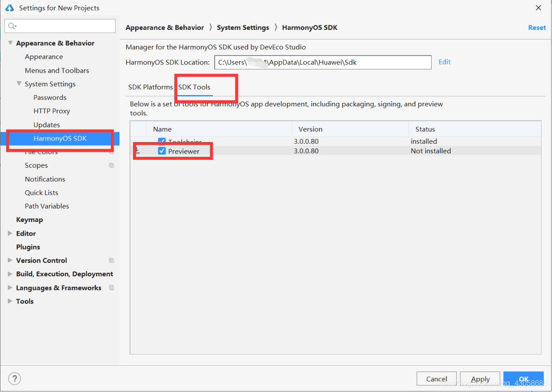The width and height of the screenshot is (552, 392).
Task: Select the HarmonyOS SDK tree item
Action: coord(60,138)
